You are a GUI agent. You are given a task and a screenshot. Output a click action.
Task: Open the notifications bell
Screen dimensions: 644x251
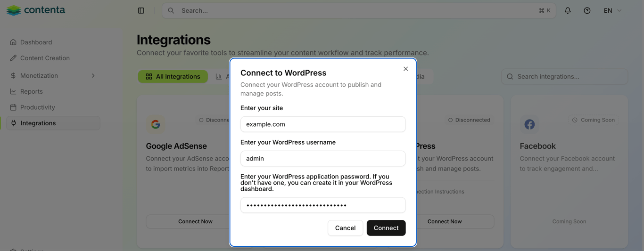pos(568,10)
